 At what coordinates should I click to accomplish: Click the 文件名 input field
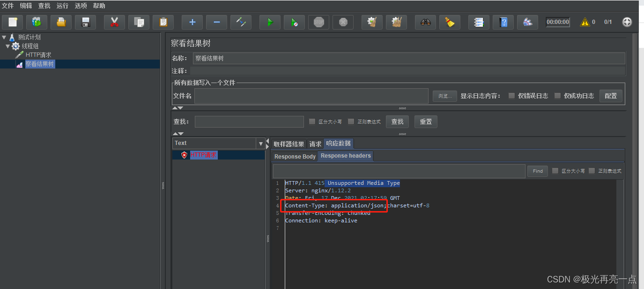[x=311, y=96]
